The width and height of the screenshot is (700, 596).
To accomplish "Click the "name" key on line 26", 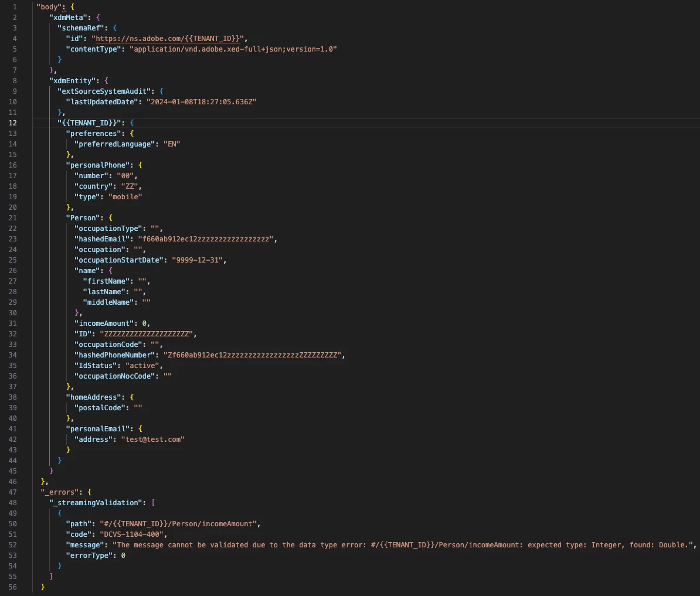I will [87, 271].
